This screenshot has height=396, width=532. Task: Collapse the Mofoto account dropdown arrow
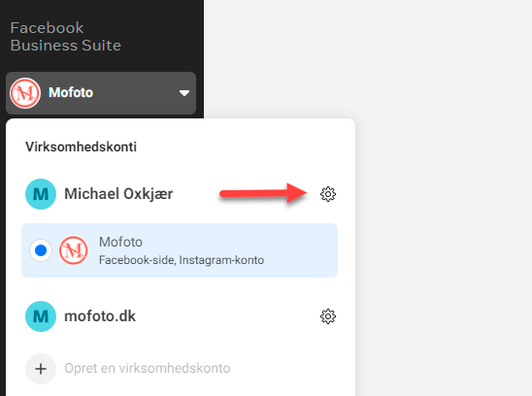coord(184,93)
